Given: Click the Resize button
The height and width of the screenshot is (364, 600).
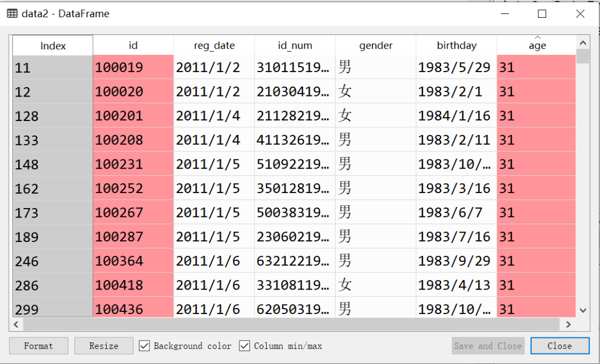Looking at the screenshot, I should click(x=104, y=346).
